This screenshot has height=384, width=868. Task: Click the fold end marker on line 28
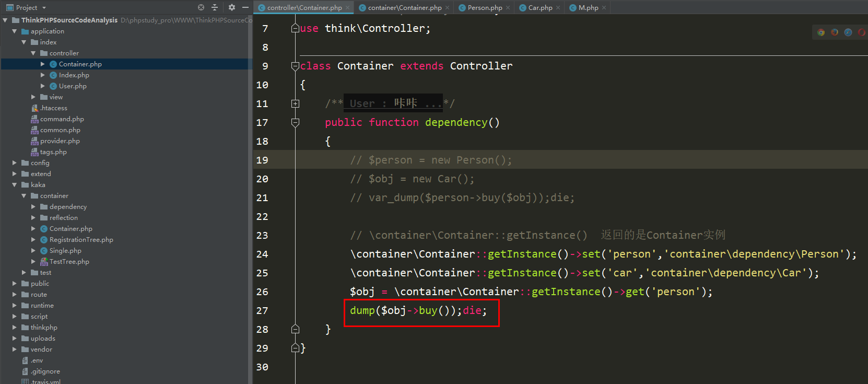295,329
